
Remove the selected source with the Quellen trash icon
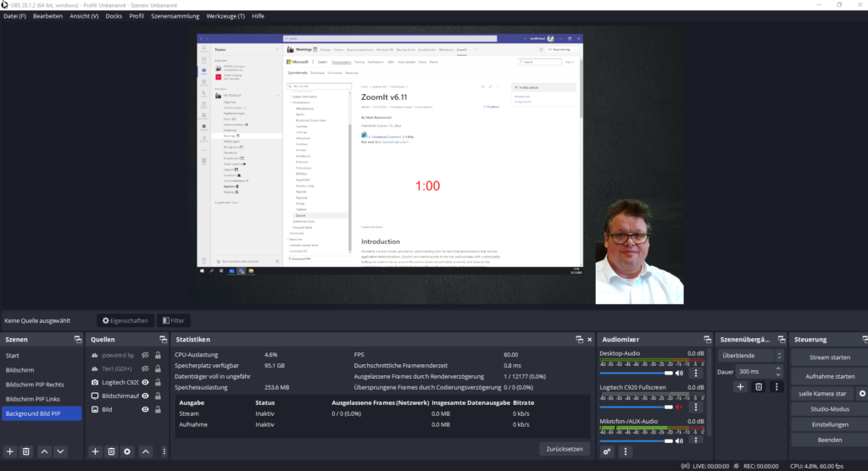(x=111, y=452)
